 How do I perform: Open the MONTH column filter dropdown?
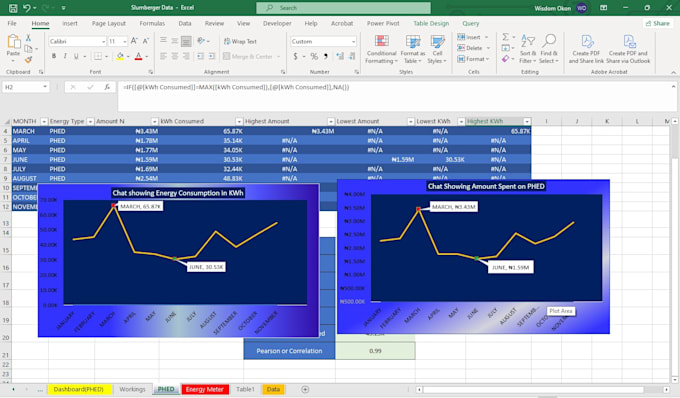[44, 121]
